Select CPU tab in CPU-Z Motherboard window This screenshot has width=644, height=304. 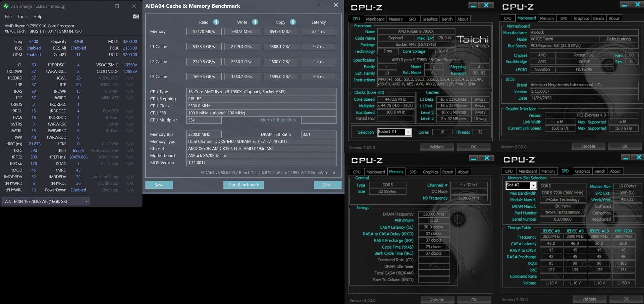click(508, 18)
